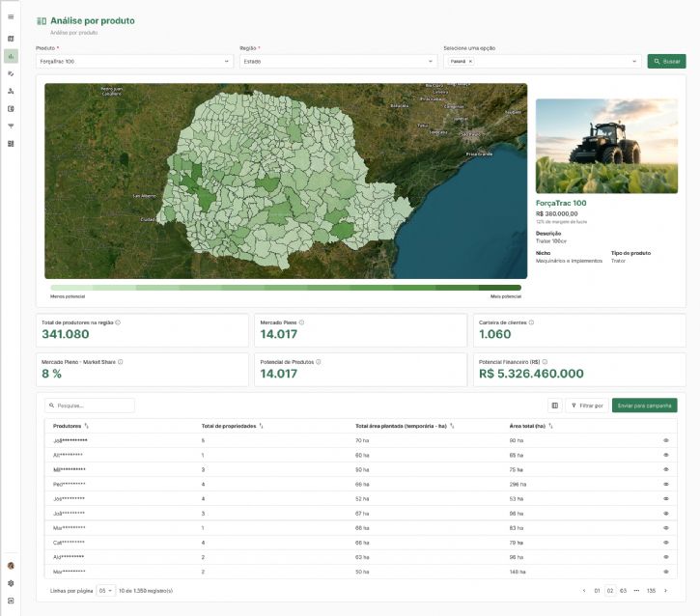The height and width of the screenshot is (616, 700).
Task: Click info icon beside Total de produtores na região
Action: click(x=118, y=322)
